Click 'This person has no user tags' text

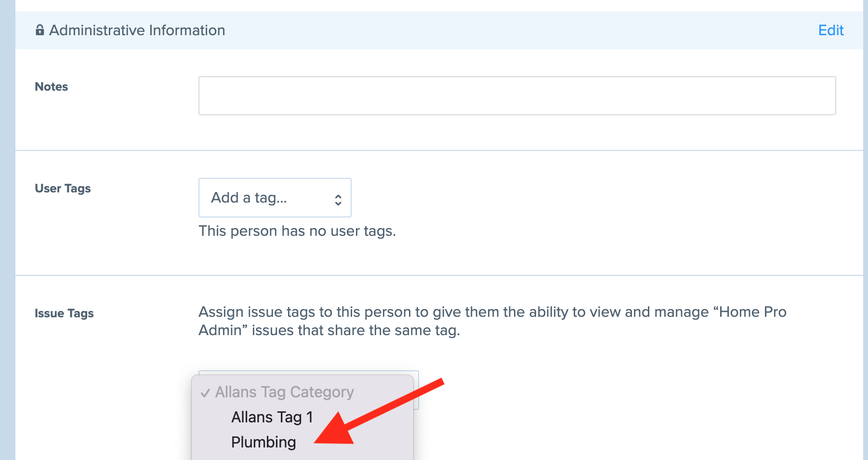tap(297, 231)
